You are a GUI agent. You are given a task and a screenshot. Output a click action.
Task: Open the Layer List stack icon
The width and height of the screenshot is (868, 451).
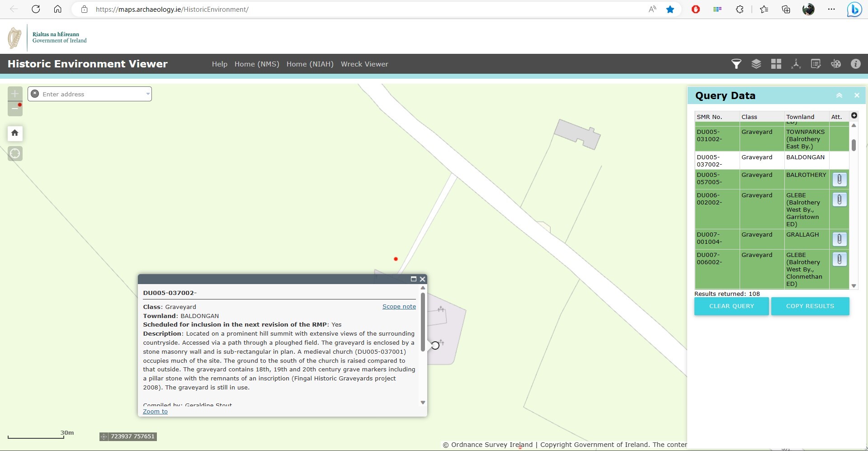click(x=756, y=64)
